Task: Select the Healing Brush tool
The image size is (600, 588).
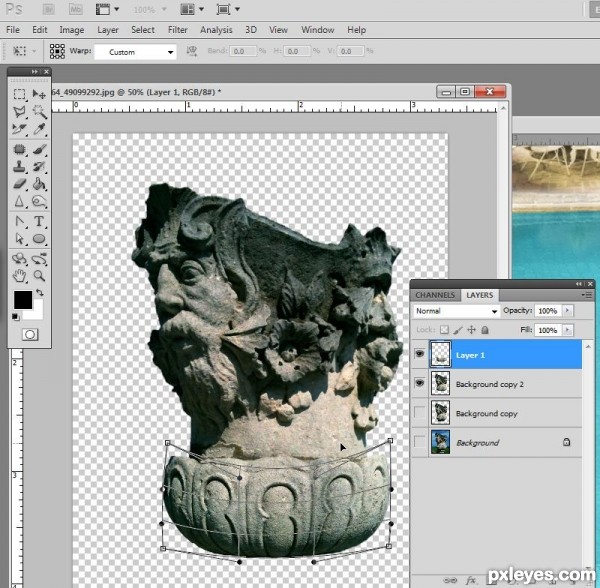Action: pos(19,149)
